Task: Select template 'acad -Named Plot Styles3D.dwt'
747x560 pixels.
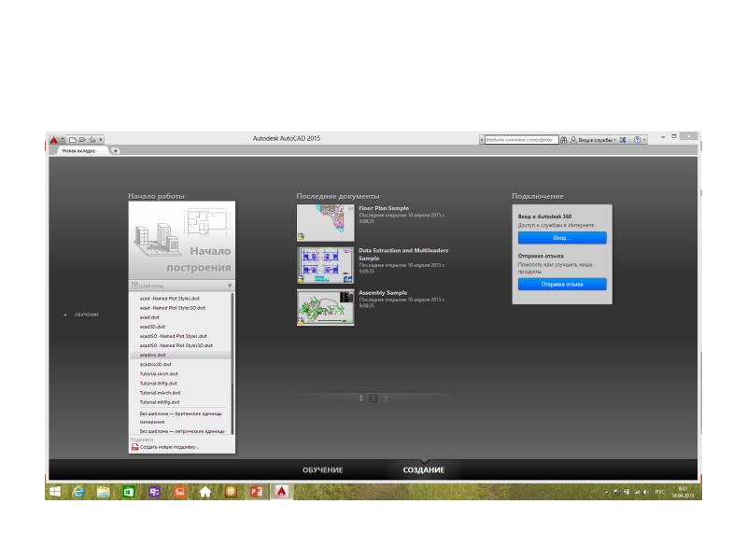Action: (x=173, y=308)
